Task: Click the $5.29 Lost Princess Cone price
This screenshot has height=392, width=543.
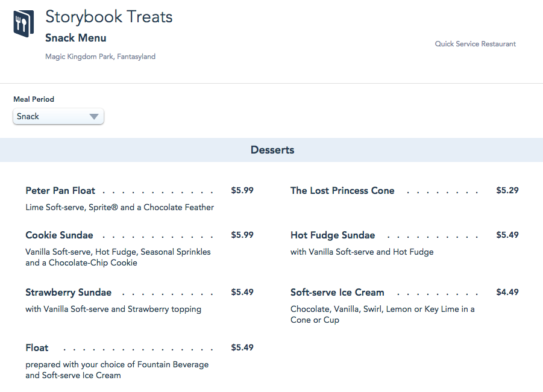Action: pyautogui.click(x=507, y=190)
